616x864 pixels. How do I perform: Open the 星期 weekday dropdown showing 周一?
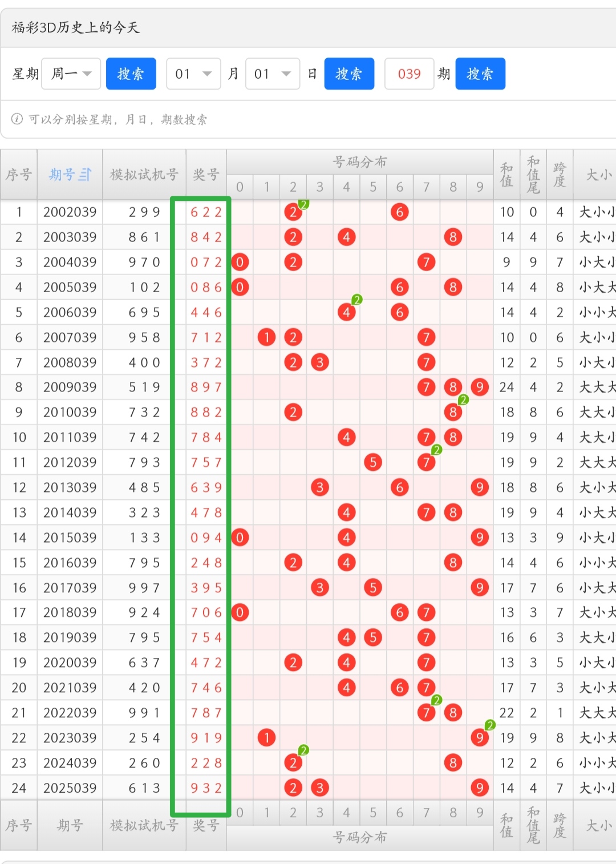click(71, 74)
